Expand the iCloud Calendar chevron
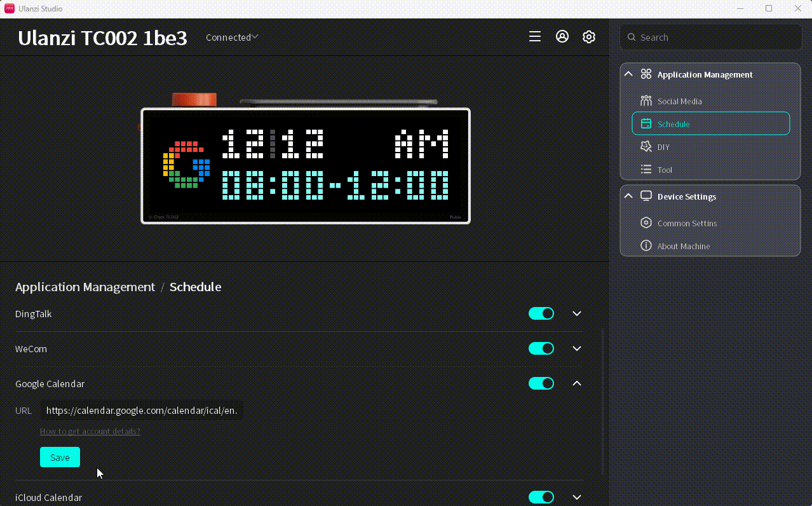 [577, 497]
